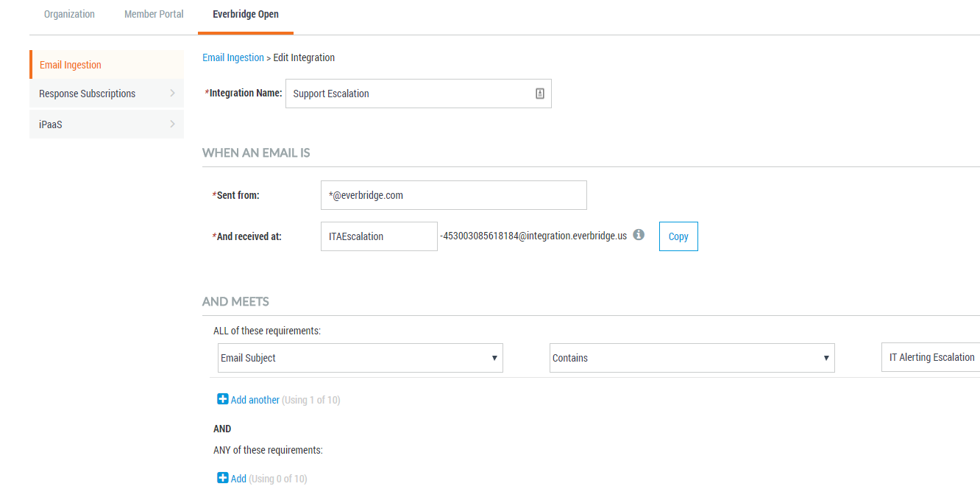Viewport: 980px width, 489px height.
Task: Click the Sent from input field
Action: point(453,194)
